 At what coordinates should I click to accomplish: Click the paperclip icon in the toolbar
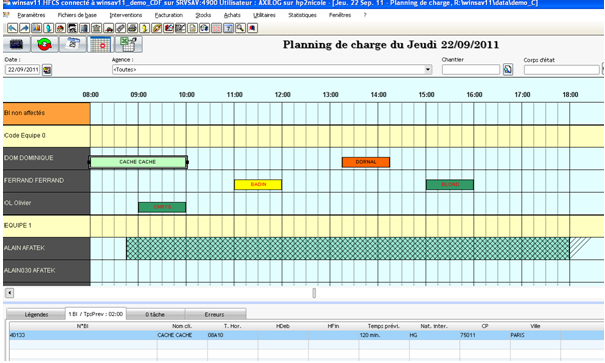(120, 28)
